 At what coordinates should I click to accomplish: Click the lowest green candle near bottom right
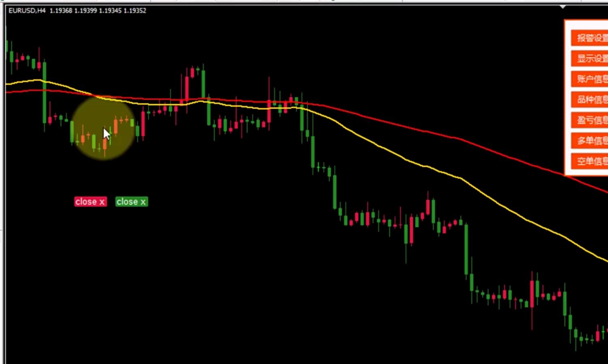point(576,333)
